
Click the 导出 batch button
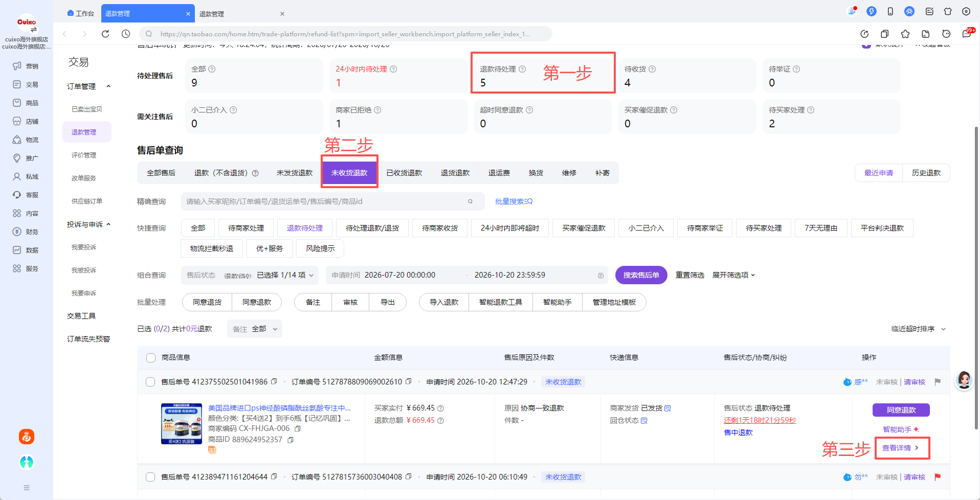[388, 302]
